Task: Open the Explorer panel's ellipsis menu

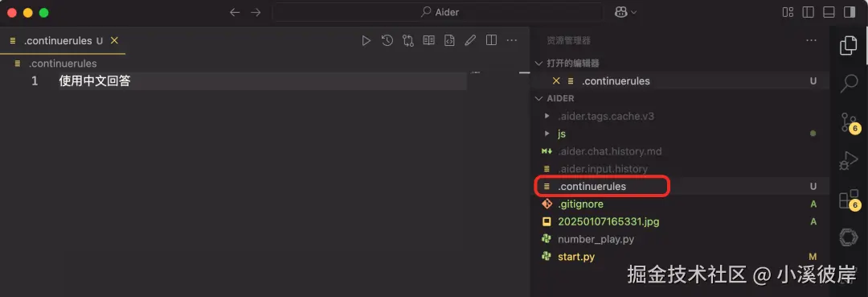Action: (812, 40)
